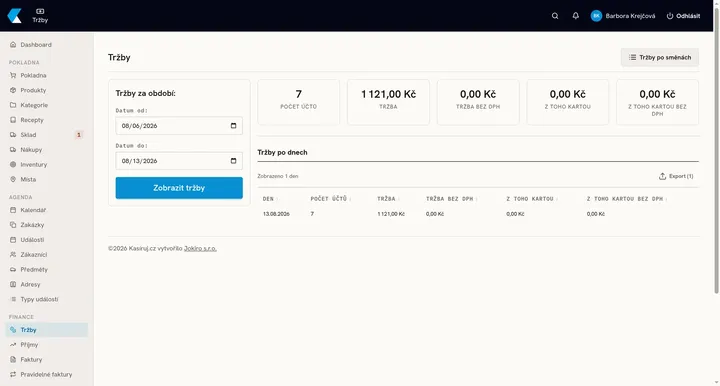Open Zákazníci page
Image resolution: width=720 pixels, height=386 pixels.
coord(46,254)
